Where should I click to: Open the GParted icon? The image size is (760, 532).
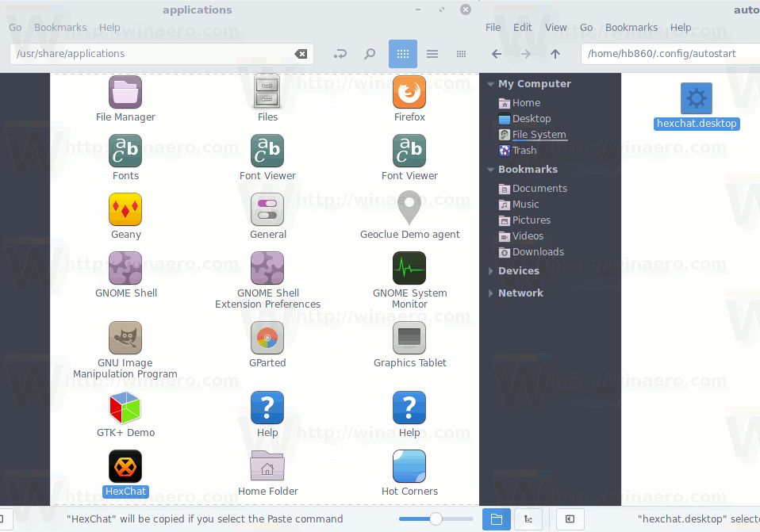pyautogui.click(x=267, y=338)
